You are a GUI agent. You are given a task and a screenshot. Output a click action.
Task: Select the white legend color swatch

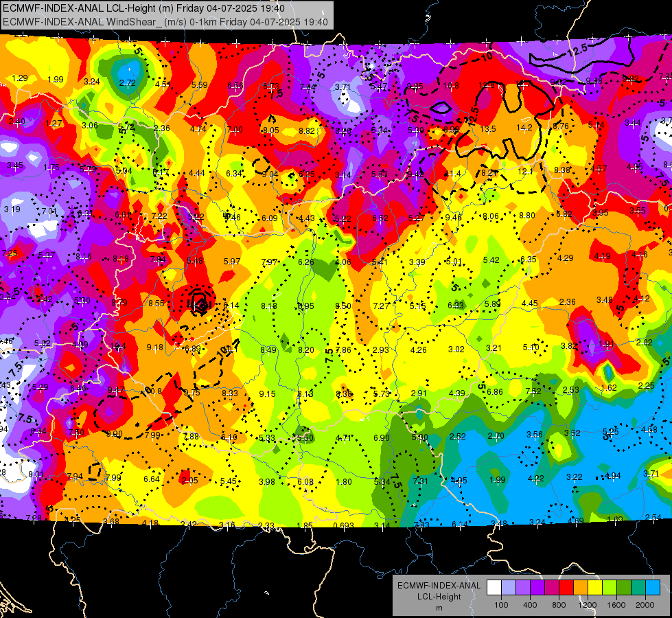pyautogui.click(x=494, y=588)
